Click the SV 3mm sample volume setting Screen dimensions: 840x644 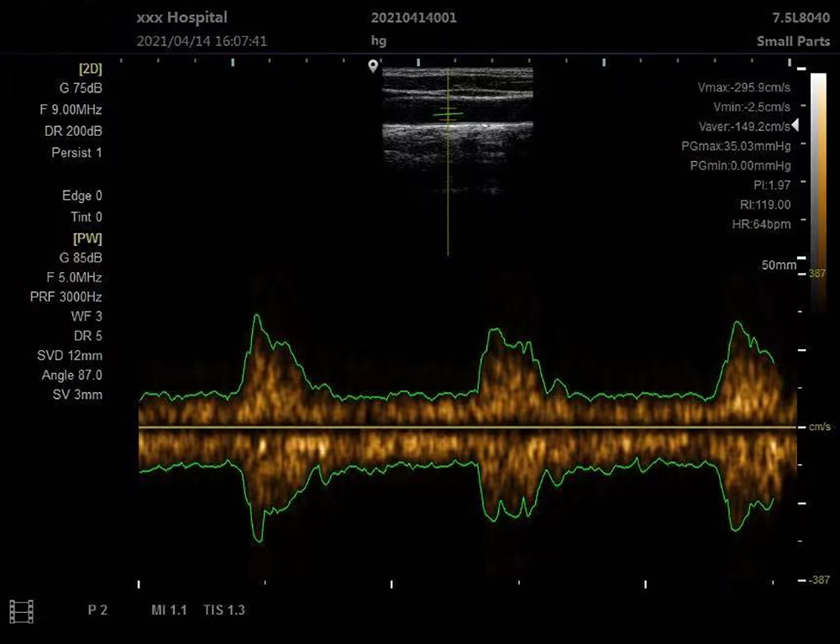tap(80, 395)
